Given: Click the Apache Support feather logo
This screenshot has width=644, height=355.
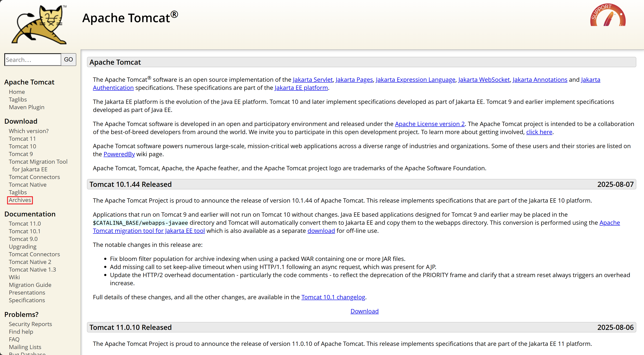Looking at the screenshot, I should click(608, 14).
